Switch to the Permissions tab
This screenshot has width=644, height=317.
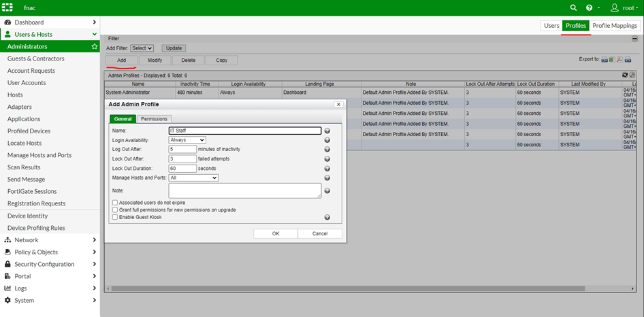[x=154, y=119]
